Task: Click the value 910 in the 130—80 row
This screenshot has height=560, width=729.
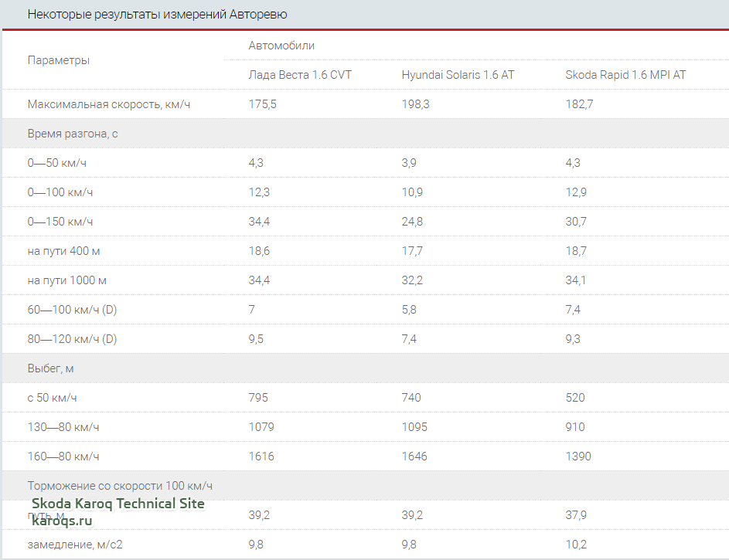Action: (574, 427)
